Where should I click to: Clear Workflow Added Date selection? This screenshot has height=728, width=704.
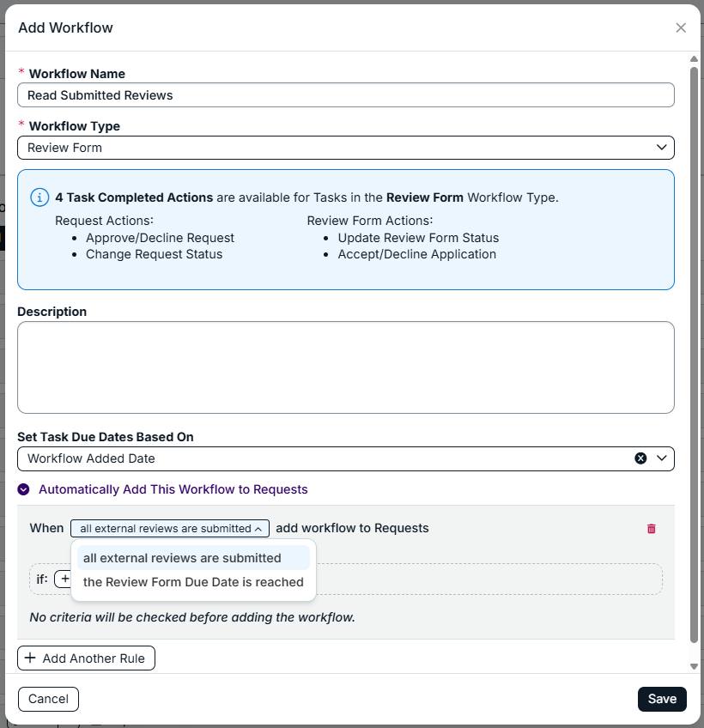tap(640, 458)
